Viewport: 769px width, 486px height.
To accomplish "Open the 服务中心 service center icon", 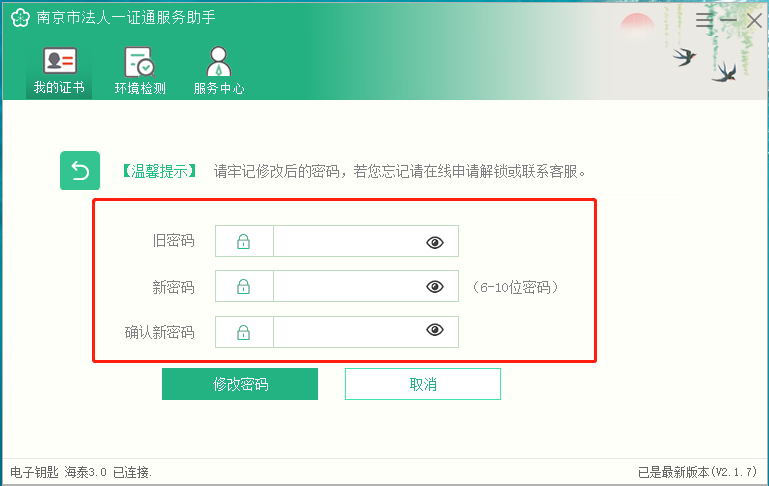I will click(x=218, y=61).
